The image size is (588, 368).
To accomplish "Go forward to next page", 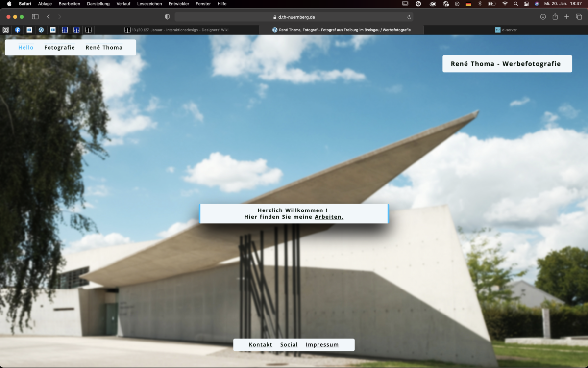I will [x=60, y=17].
